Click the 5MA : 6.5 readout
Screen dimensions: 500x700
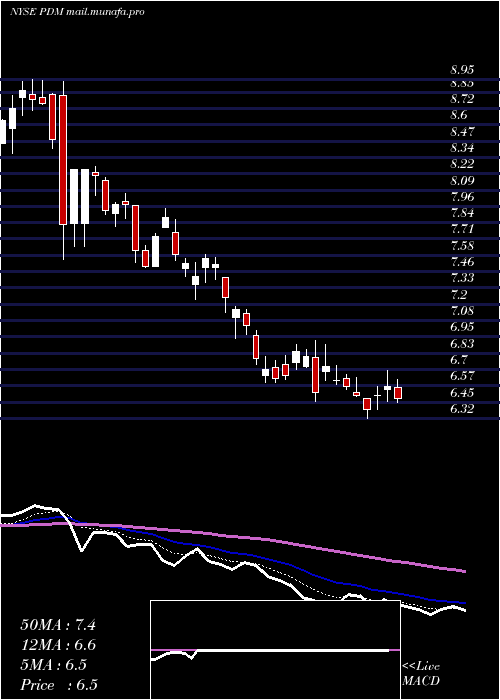point(54,665)
